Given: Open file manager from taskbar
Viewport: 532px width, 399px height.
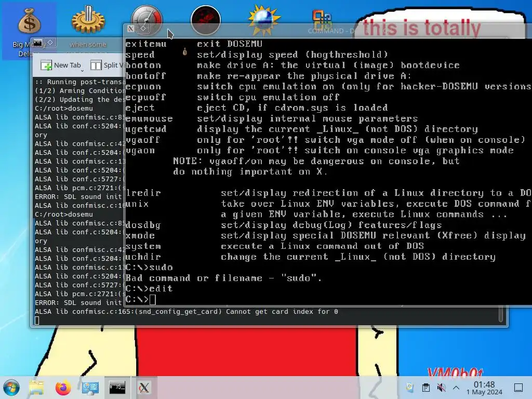Looking at the screenshot, I should click(x=36, y=388).
